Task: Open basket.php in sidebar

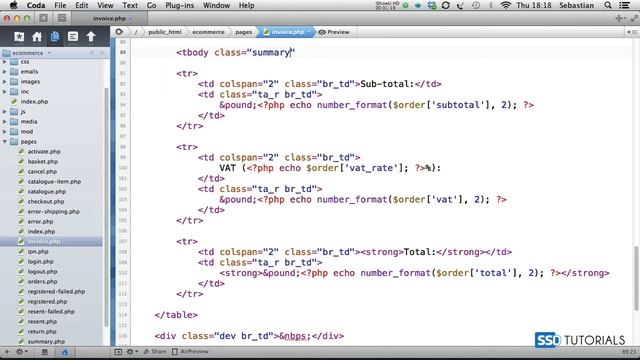Action: [x=42, y=162]
